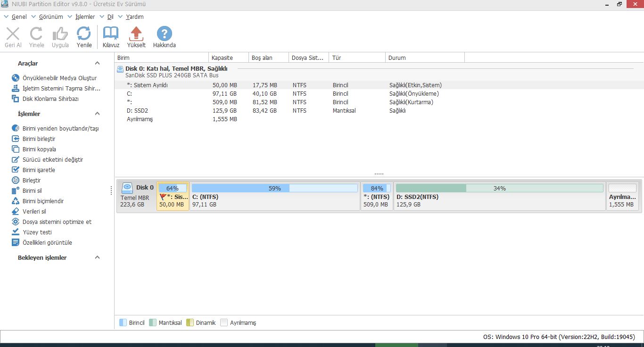The height and width of the screenshot is (347, 644).
Task: Select the C: (NTFS) 59% partition bar
Action: [275, 188]
